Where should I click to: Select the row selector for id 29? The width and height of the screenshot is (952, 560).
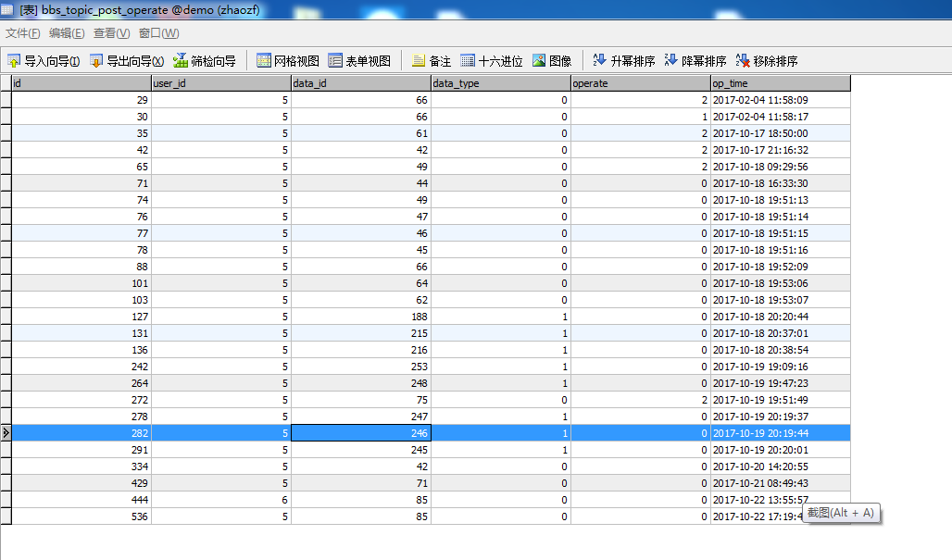(6, 100)
